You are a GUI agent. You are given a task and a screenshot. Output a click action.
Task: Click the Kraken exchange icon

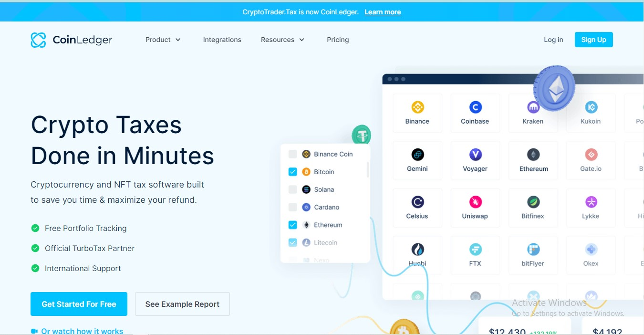pyautogui.click(x=533, y=107)
